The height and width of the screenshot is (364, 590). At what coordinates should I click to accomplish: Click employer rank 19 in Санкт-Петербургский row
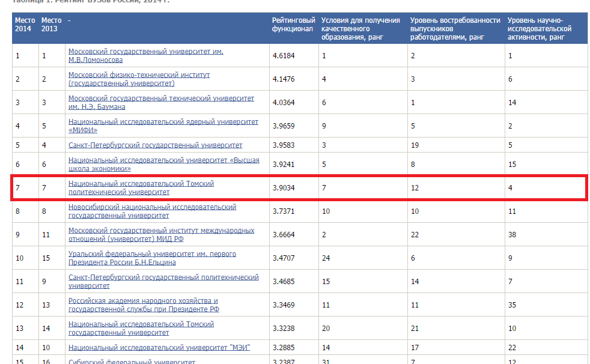tap(415, 145)
